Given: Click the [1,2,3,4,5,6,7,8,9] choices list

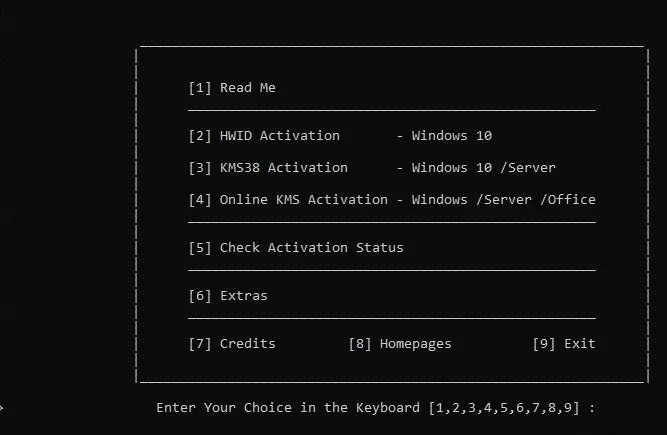Looking at the screenshot, I should click(504, 408).
